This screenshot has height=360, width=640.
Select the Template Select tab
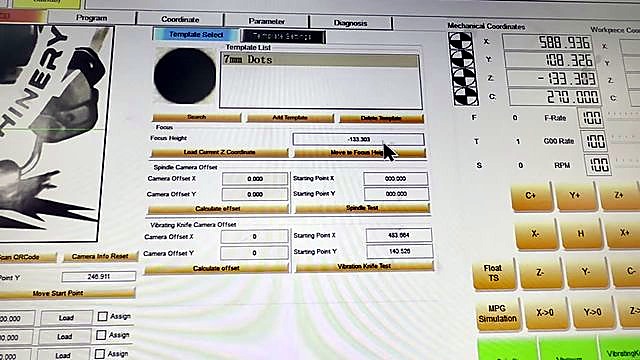click(196, 35)
